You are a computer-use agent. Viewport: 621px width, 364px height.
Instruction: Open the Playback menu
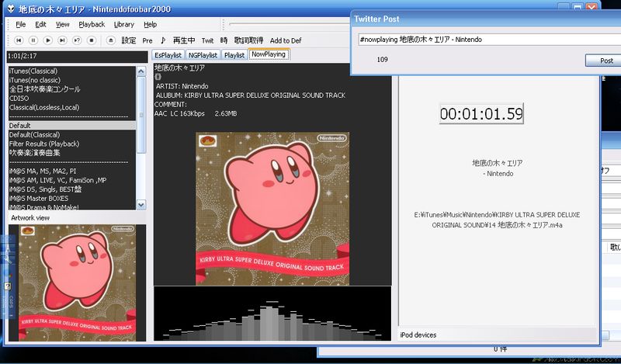(92, 25)
